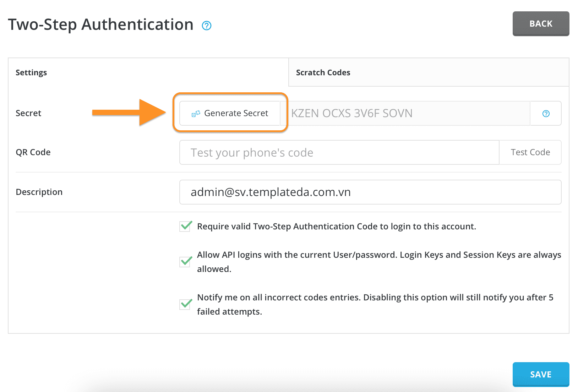Select the Settings tab
This screenshot has width=578, height=392.
pos(31,72)
